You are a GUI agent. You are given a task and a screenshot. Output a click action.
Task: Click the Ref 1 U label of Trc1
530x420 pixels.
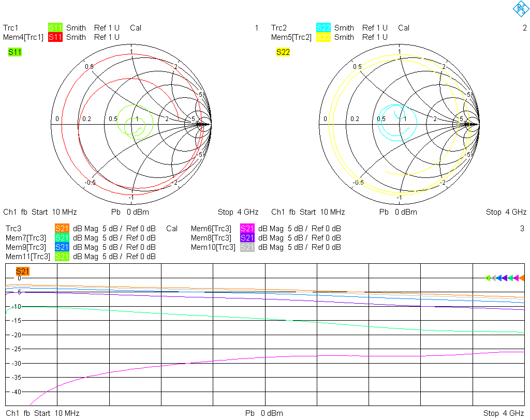(x=107, y=28)
